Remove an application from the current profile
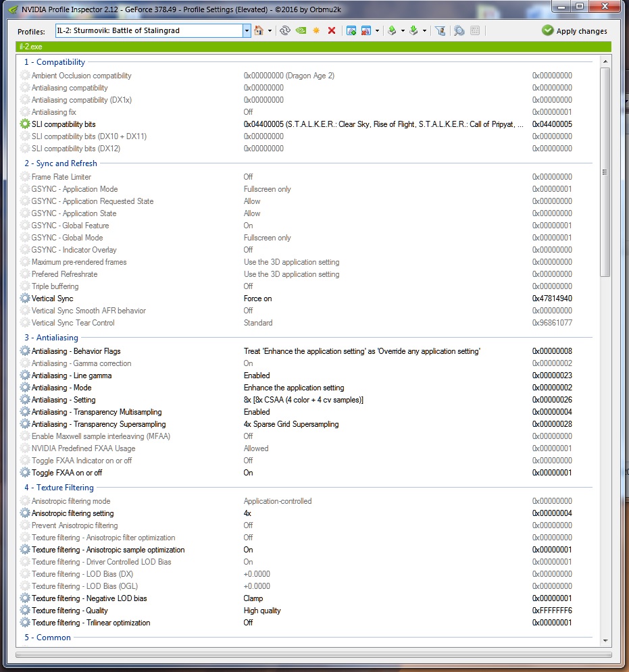The image size is (629, 672). (366, 30)
